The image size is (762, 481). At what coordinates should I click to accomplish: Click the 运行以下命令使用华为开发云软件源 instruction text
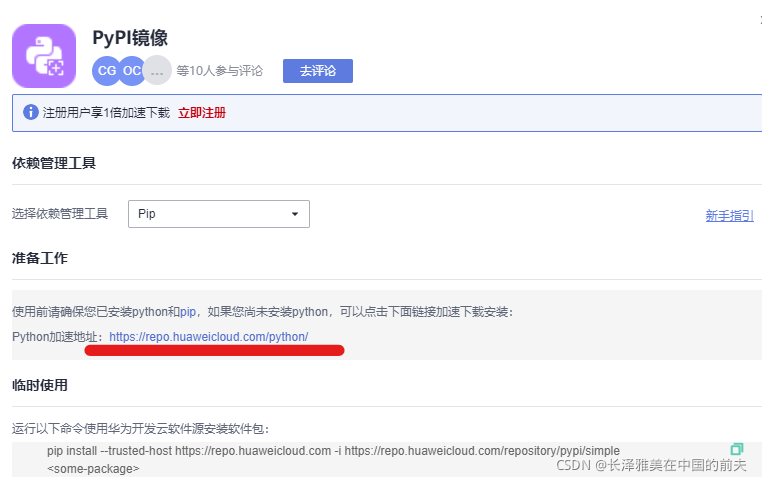(x=138, y=429)
